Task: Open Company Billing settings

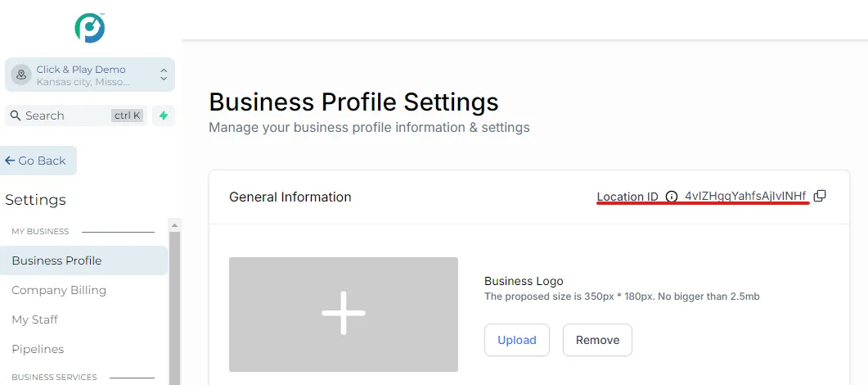Action: (x=59, y=290)
